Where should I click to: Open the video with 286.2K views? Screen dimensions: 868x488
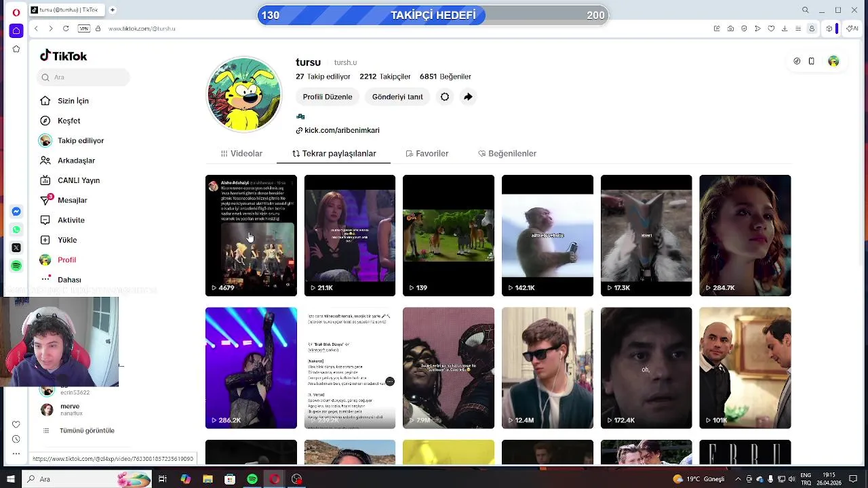pyautogui.click(x=251, y=368)
